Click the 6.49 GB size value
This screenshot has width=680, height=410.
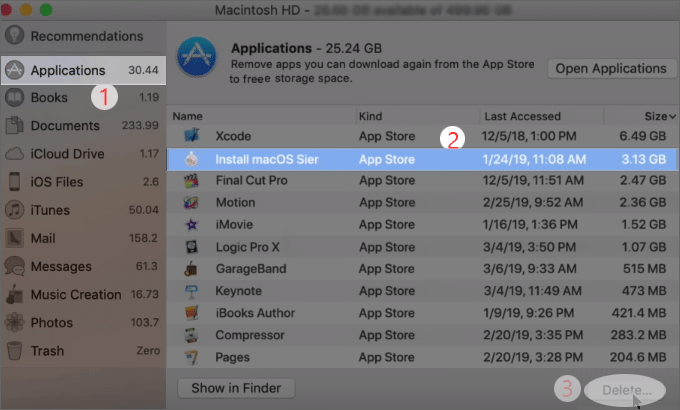642,136
